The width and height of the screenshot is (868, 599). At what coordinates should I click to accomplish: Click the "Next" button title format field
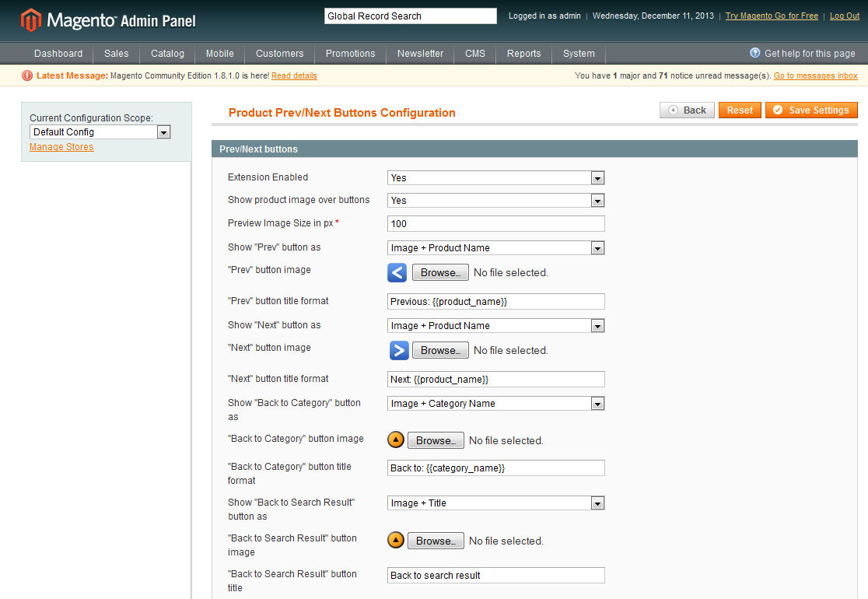coord(495,379)
